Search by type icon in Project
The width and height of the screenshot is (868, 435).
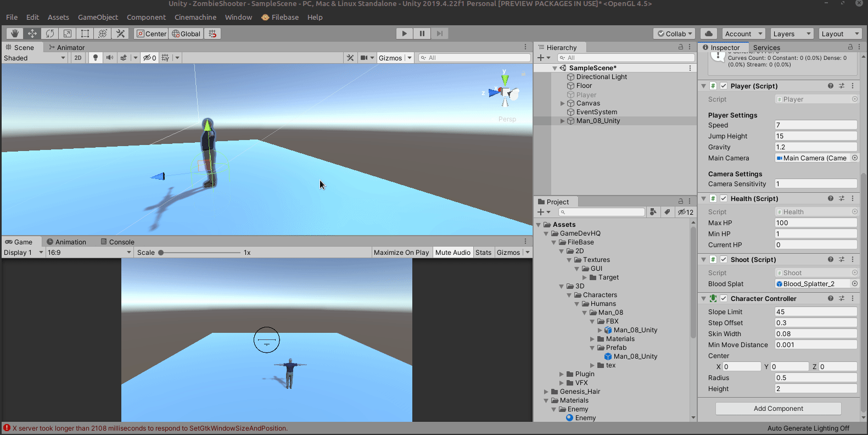(x=653, y=212)
